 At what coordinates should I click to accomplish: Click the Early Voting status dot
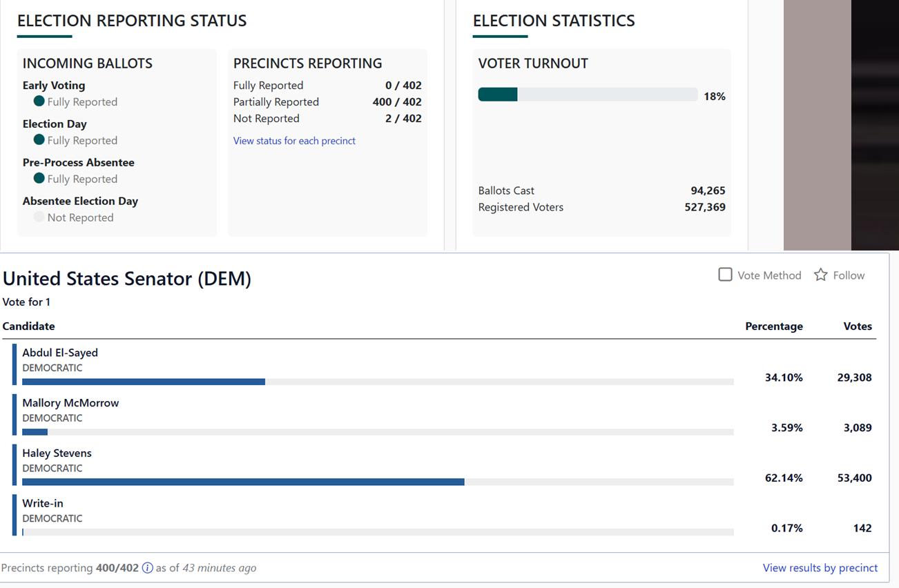39,101
